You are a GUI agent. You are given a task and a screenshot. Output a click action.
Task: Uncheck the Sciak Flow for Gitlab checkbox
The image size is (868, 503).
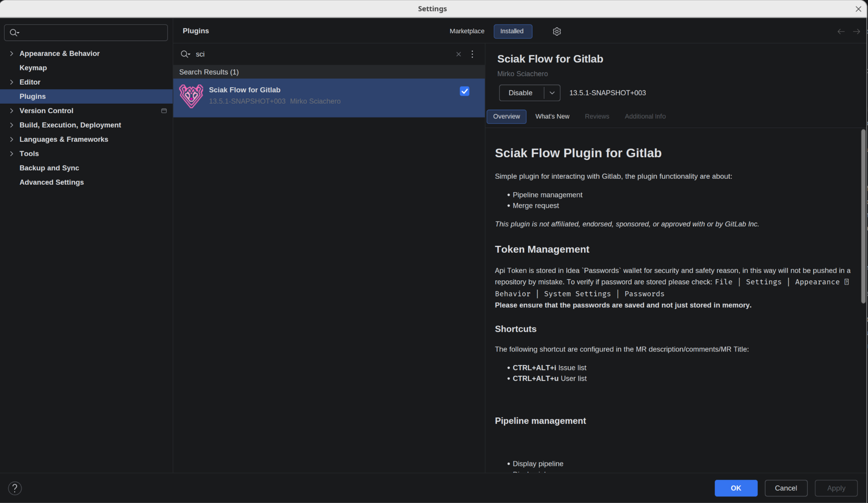pos(465,91)
